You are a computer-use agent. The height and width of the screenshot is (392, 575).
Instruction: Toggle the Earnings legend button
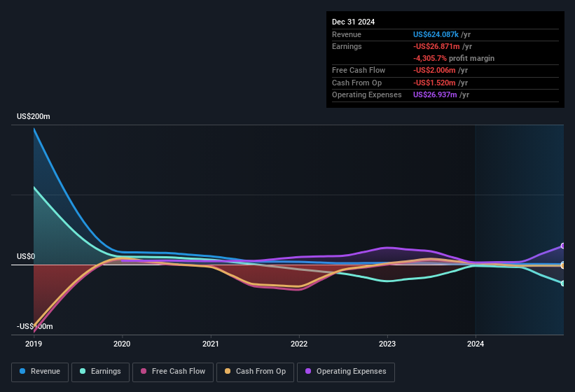click(100, 372)
